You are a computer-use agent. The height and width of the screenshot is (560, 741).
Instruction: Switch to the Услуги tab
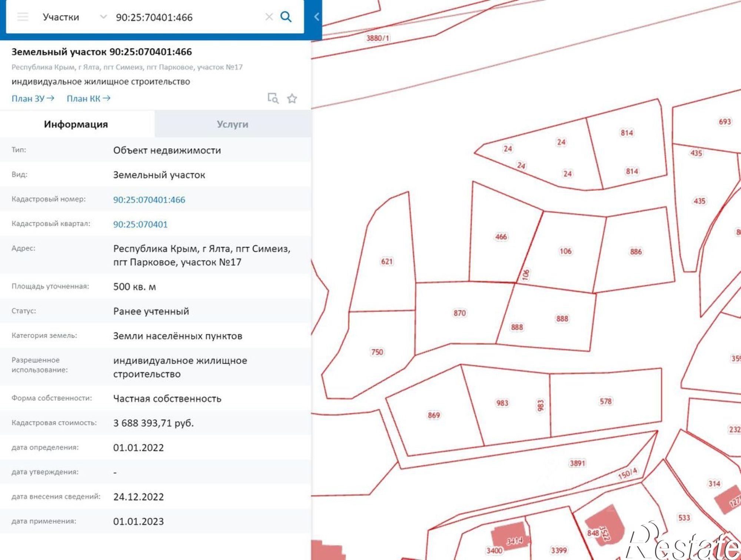(x=232, y=124)
